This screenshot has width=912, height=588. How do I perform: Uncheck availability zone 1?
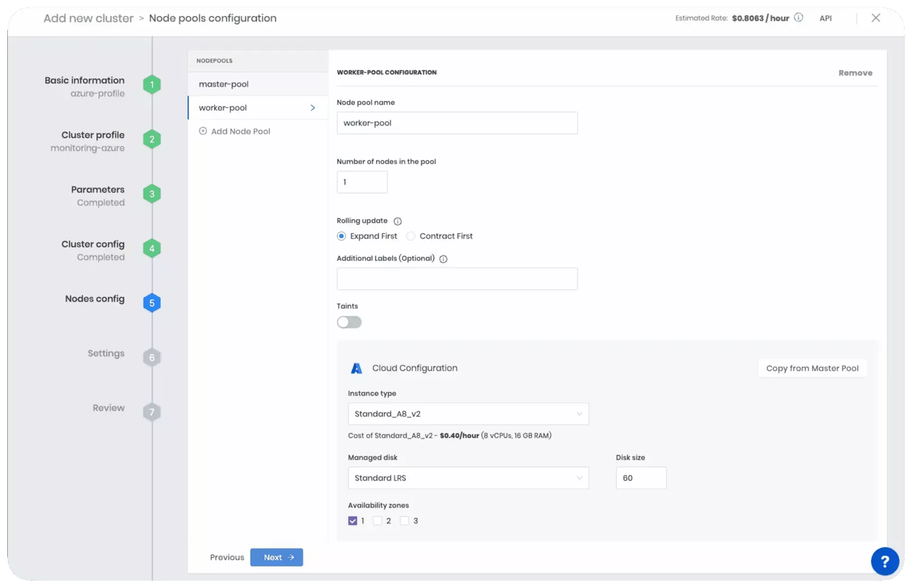point(352,521)
